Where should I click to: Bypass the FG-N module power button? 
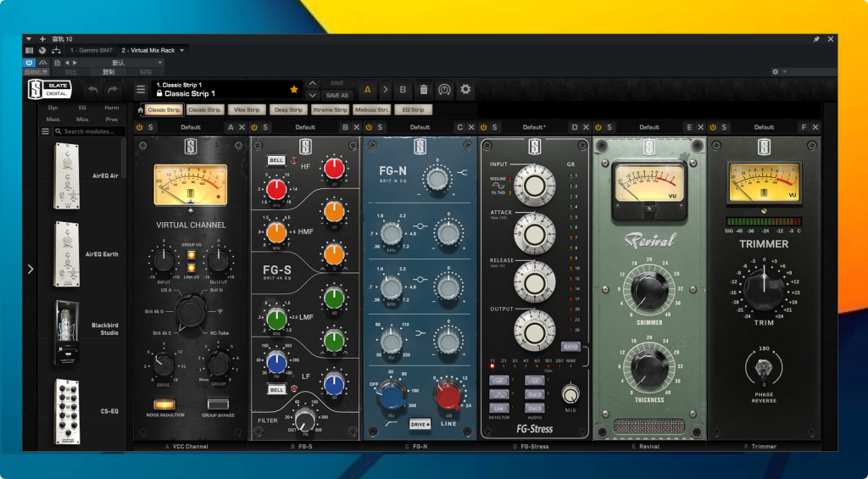pos(369,127)
